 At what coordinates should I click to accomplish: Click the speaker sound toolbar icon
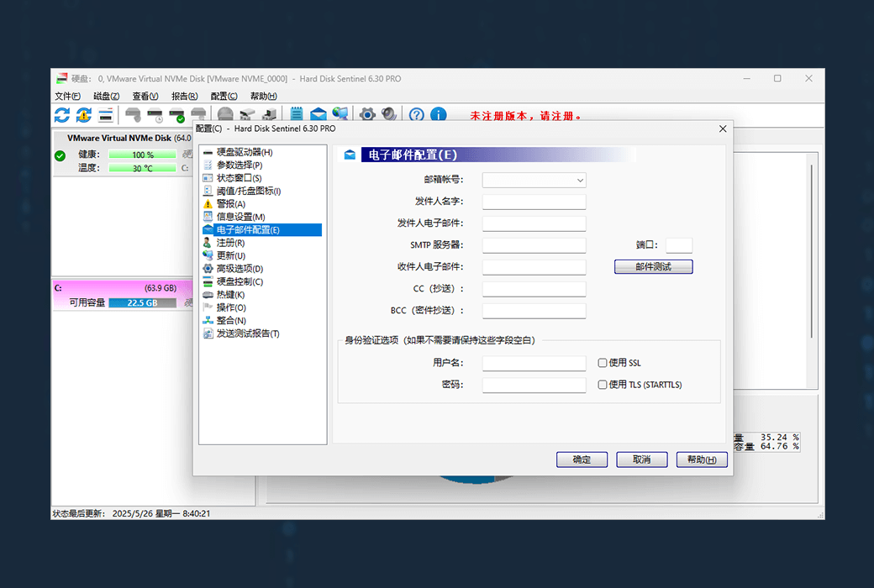pyautogui.click(x=389, y=114)
